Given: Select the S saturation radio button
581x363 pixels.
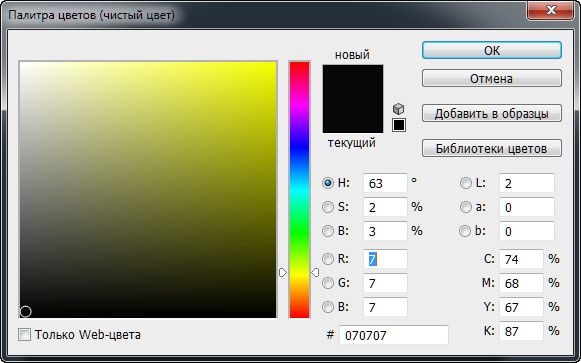Looking at the screenshot, I should point(328,207).
